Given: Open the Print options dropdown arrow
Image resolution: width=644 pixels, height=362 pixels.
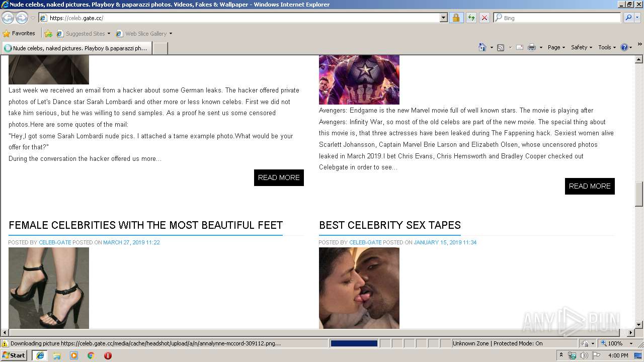Looking at the screenshot, I should tap(541, 47).
